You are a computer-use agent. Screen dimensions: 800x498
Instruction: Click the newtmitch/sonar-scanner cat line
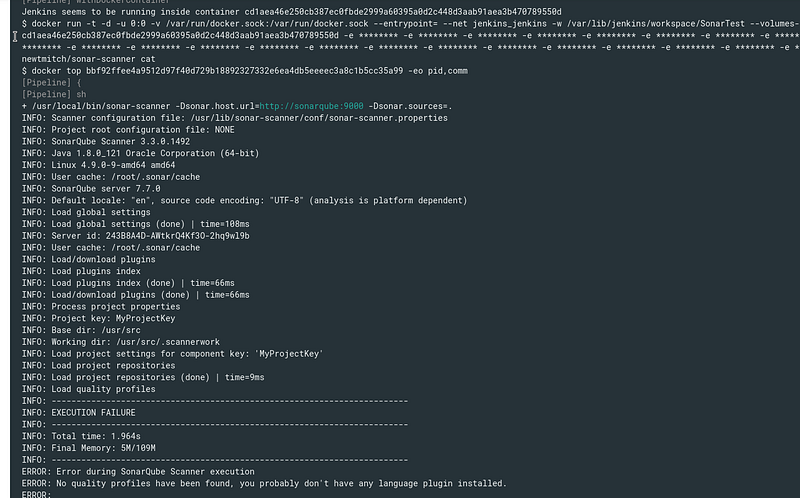pos(88,59)
